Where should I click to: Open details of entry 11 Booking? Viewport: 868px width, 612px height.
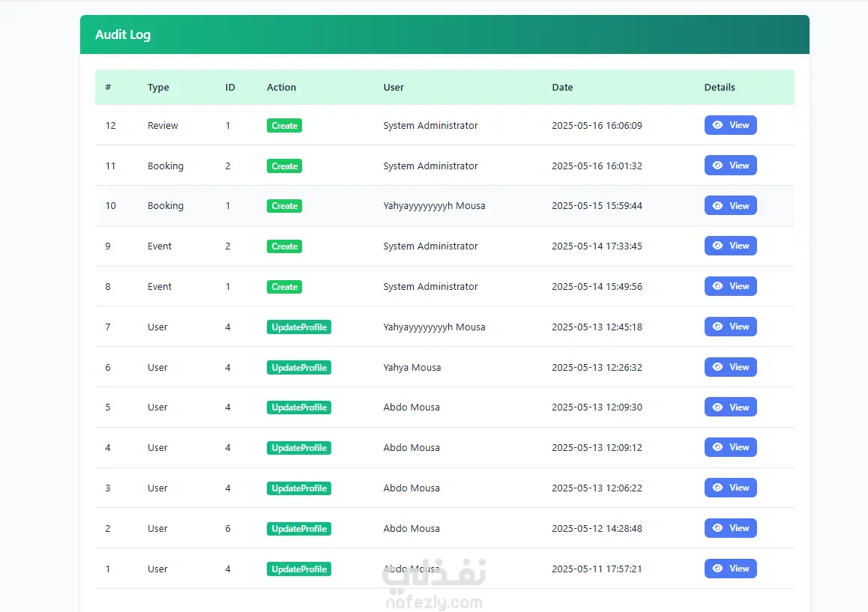coord(730,166)
